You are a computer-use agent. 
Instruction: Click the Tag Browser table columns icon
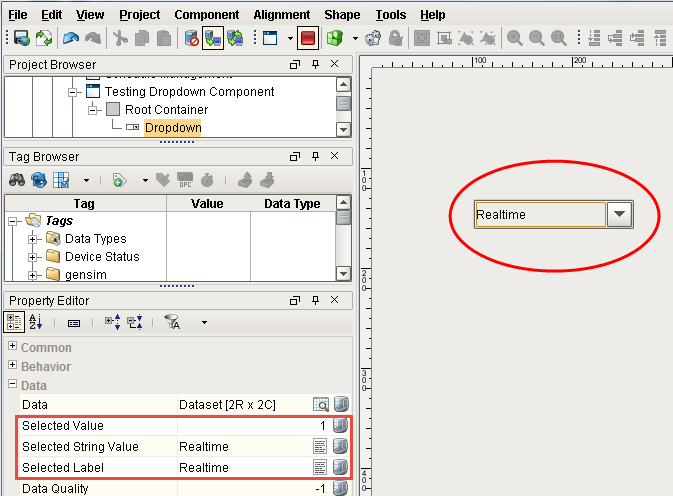(61, 180)
